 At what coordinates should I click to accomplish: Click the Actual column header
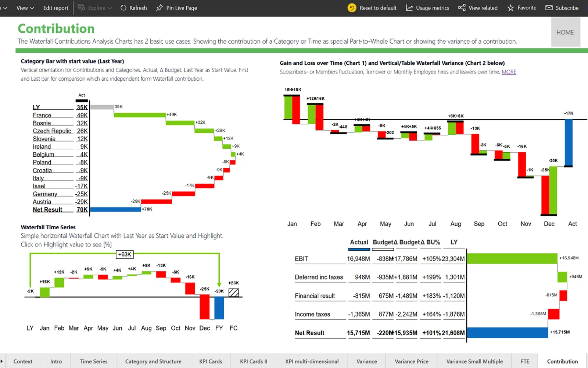359,242
